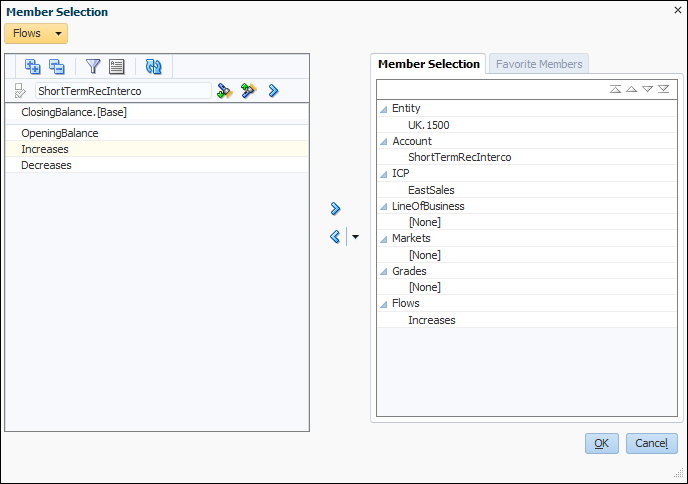The height and width of the screenshot is (484, 688).
Task: Move selection to top of list
Action: pos(615,89)
